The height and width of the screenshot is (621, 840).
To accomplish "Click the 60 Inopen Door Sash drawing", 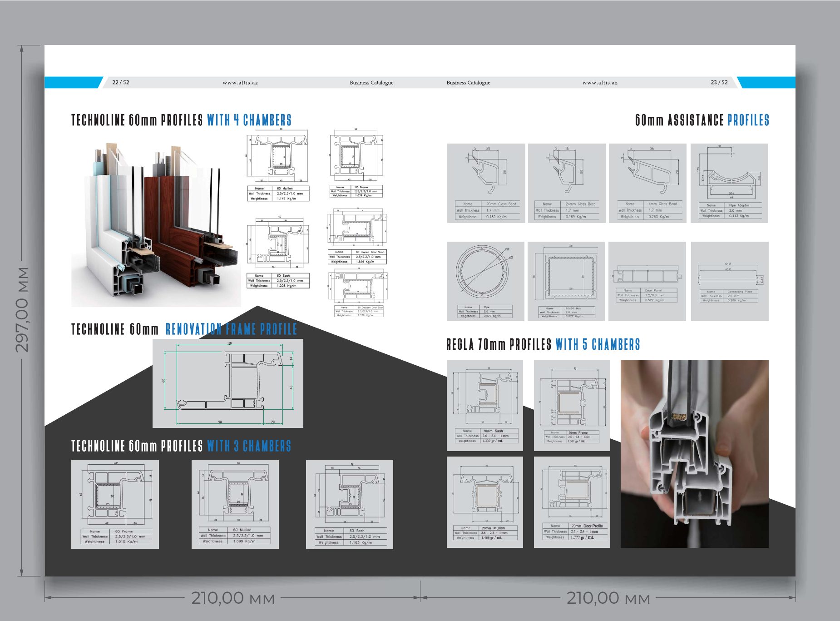I will (x=357, y=236).
